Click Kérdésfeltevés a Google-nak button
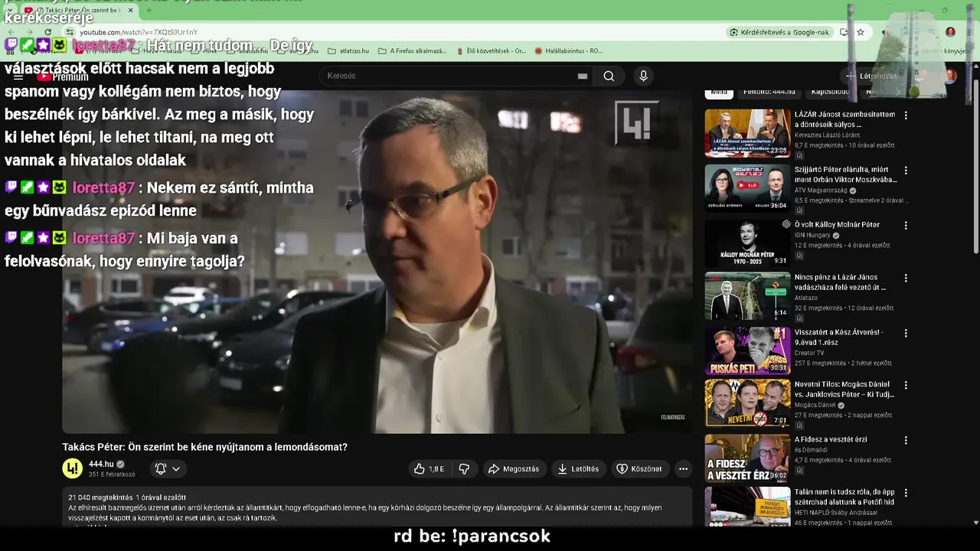This screenshot has height=551, width=980. tap(779, 32)
